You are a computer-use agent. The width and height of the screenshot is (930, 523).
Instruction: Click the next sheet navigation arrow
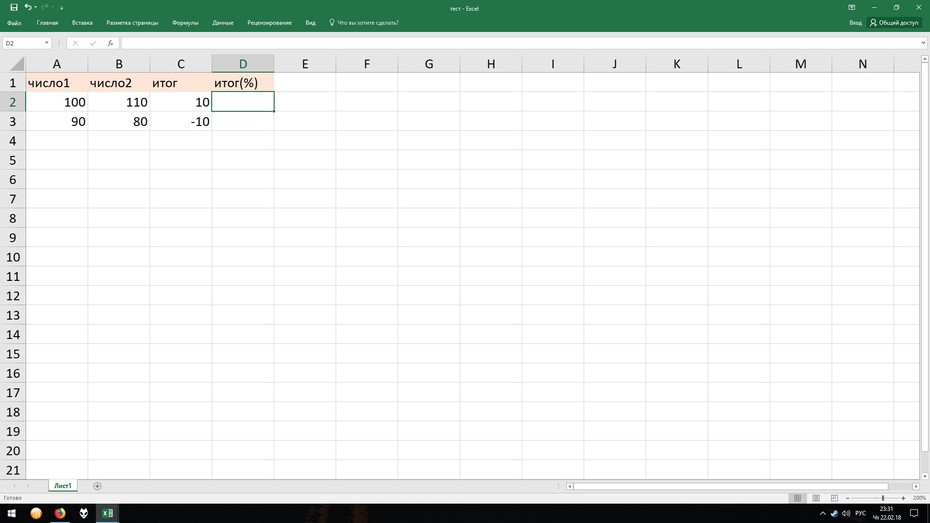27,486
